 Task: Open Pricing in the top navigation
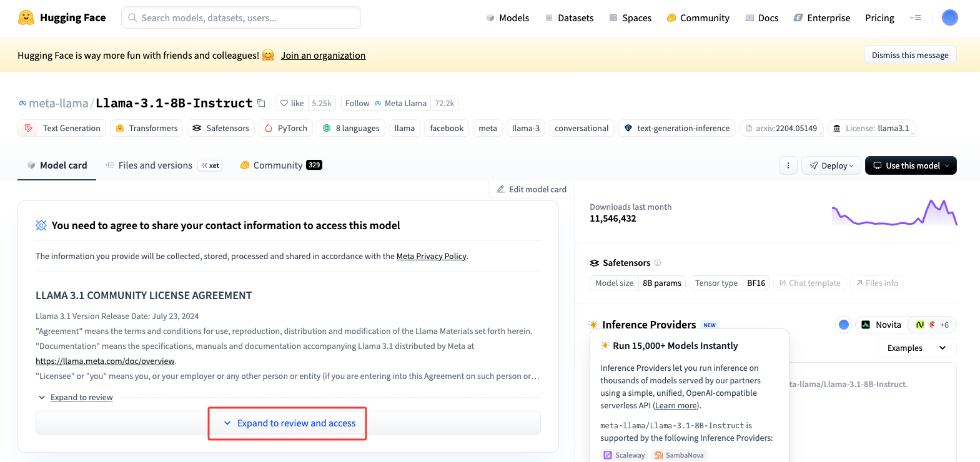(879, 18)
